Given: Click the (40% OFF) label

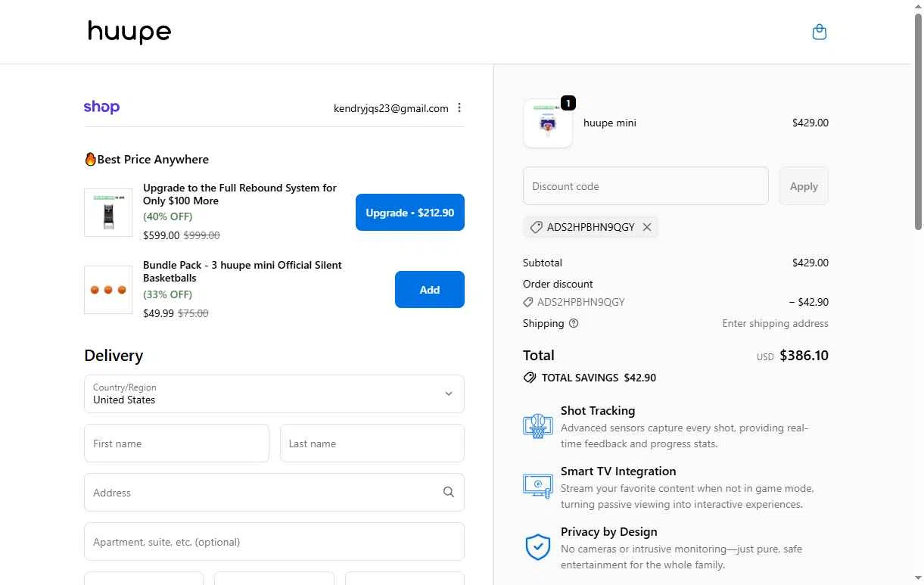Looking at the screenshot, I should (167, 216).
